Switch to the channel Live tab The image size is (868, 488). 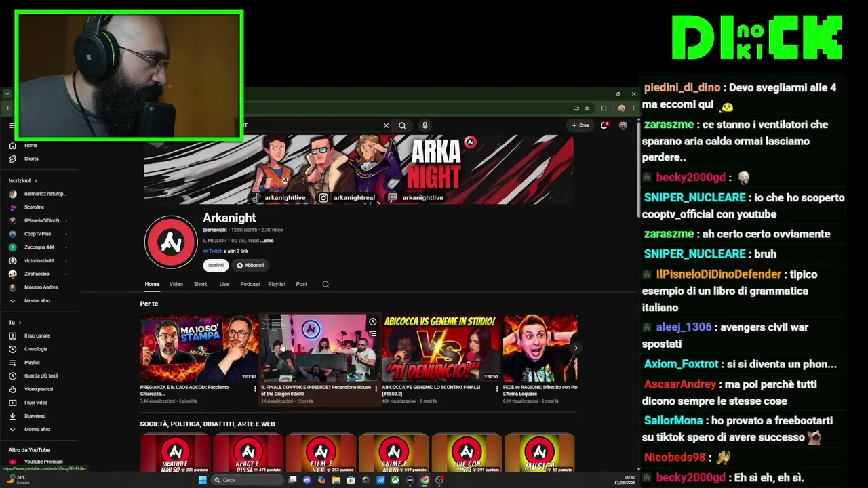(224, 284)
